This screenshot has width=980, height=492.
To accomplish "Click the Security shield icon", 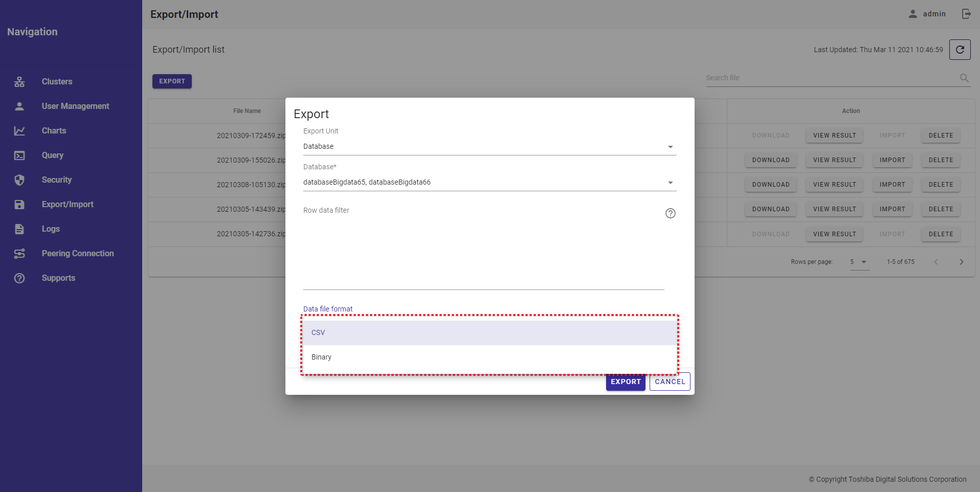I will point(19,180).
